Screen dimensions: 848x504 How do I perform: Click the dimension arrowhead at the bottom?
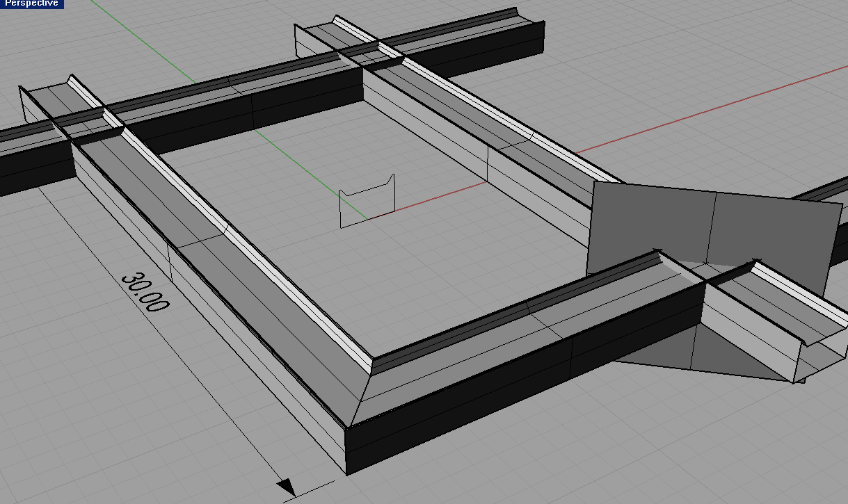point(286,487)
